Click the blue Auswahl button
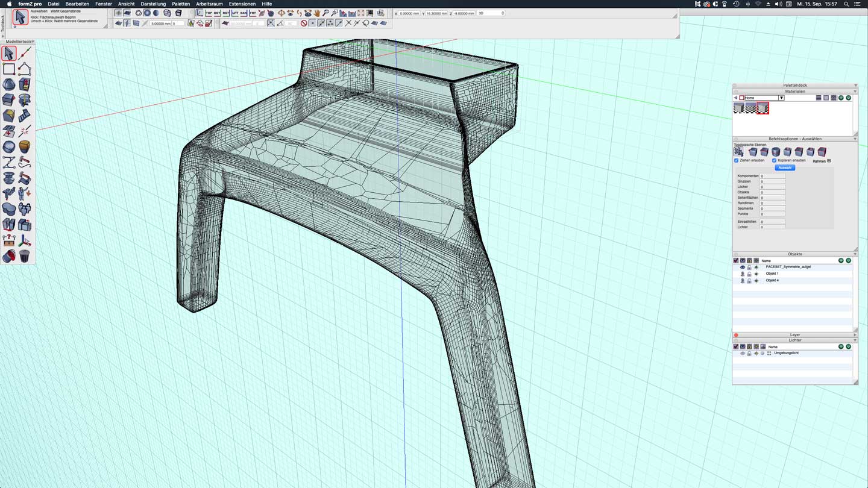The width and height of the screenshot is (868, 488). pos(784,167)
